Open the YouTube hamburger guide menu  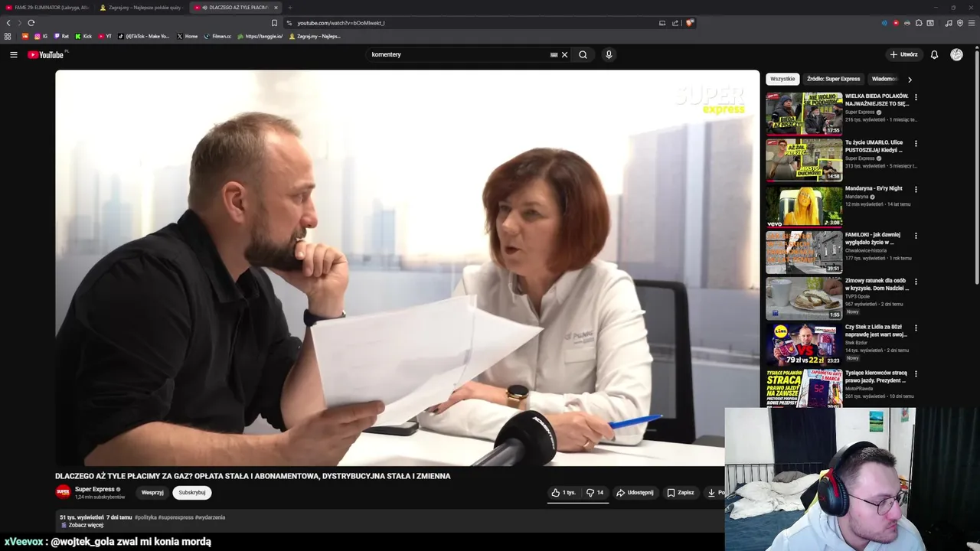(13, 54)
